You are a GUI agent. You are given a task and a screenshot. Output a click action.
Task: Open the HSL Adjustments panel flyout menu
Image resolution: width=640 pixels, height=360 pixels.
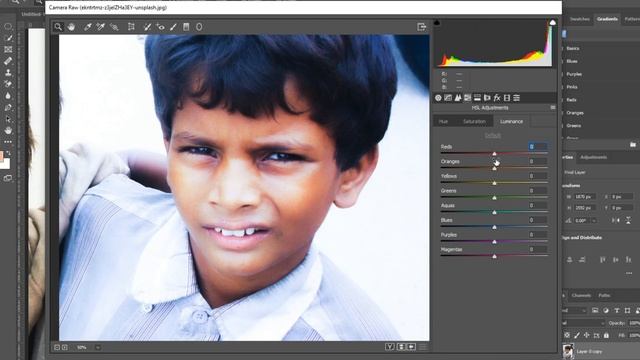coord(553,108)
